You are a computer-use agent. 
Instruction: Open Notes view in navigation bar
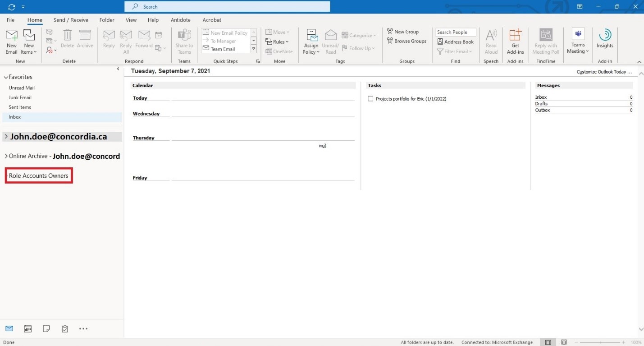[46, 329]
